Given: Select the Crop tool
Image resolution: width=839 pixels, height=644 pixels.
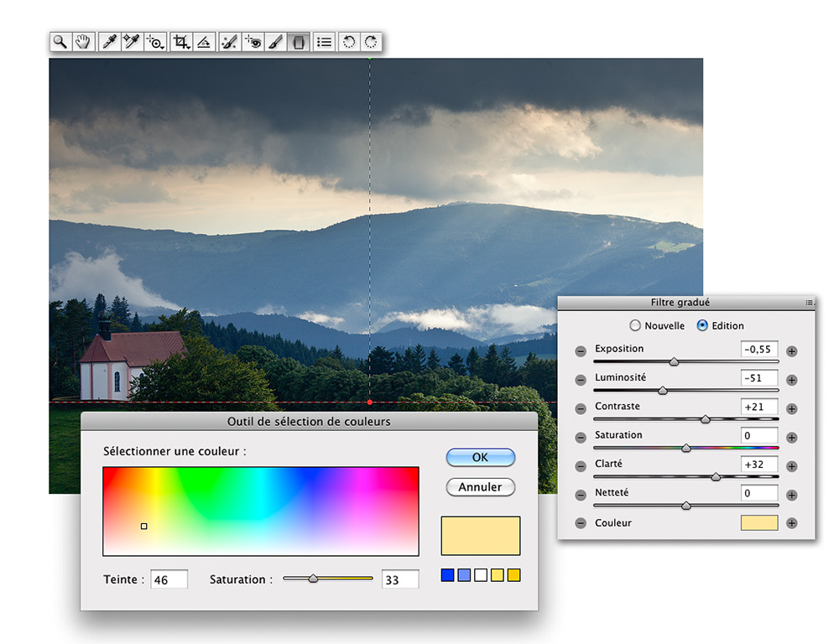Looking at the screenshot, I should click(181, 42).
